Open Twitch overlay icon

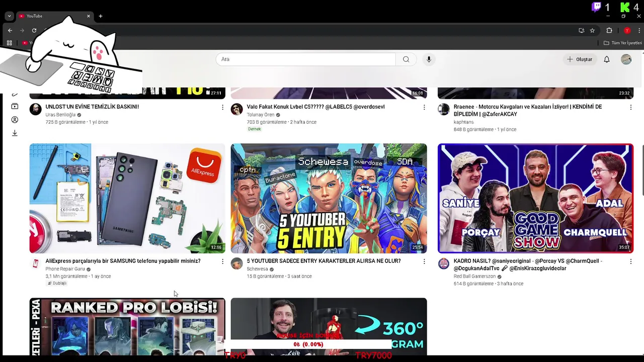coord(596,7)
